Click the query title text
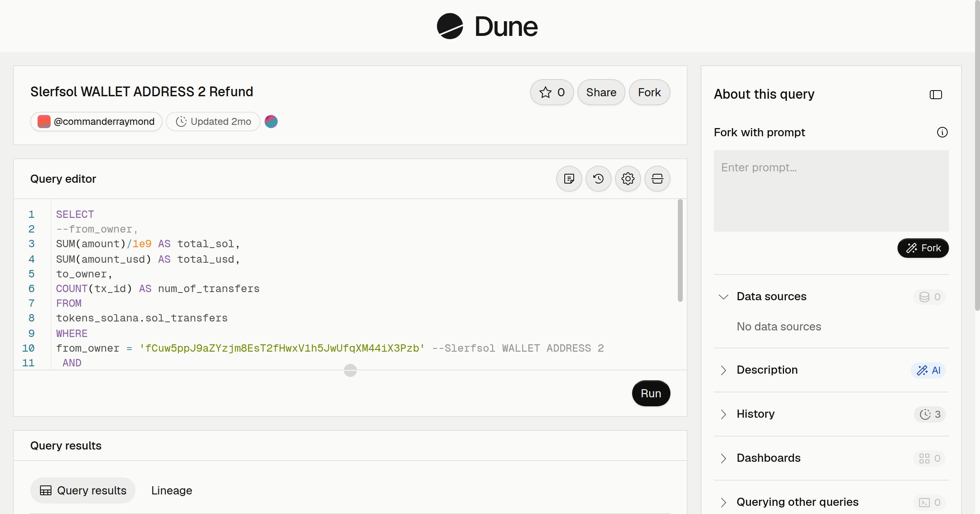This screenshot has width=980, height=514. pos(142,92)
